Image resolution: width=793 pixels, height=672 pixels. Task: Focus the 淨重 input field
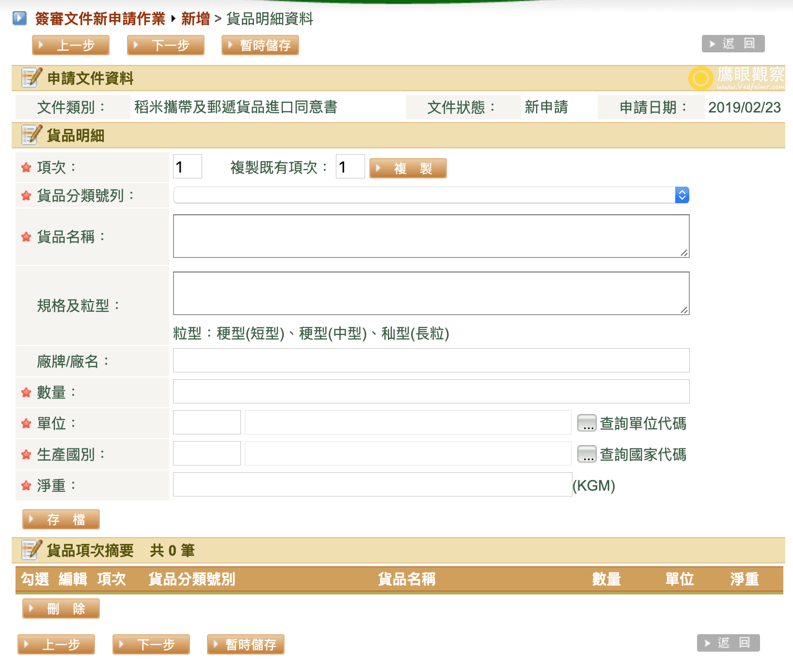(x=373, y=484)
